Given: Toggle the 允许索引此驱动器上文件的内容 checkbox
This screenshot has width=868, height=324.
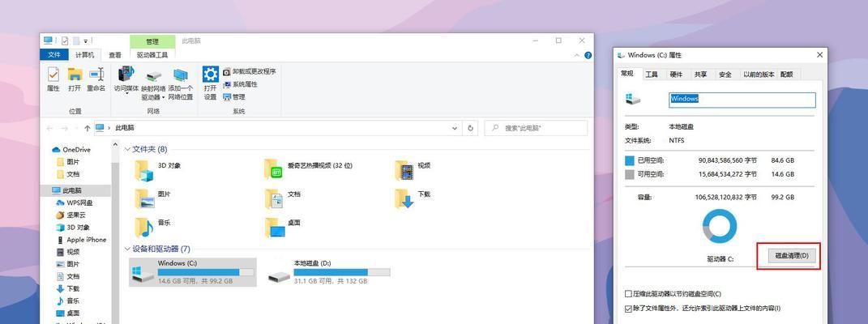Looking at the screenshot, I should click(x=628, y=308).
